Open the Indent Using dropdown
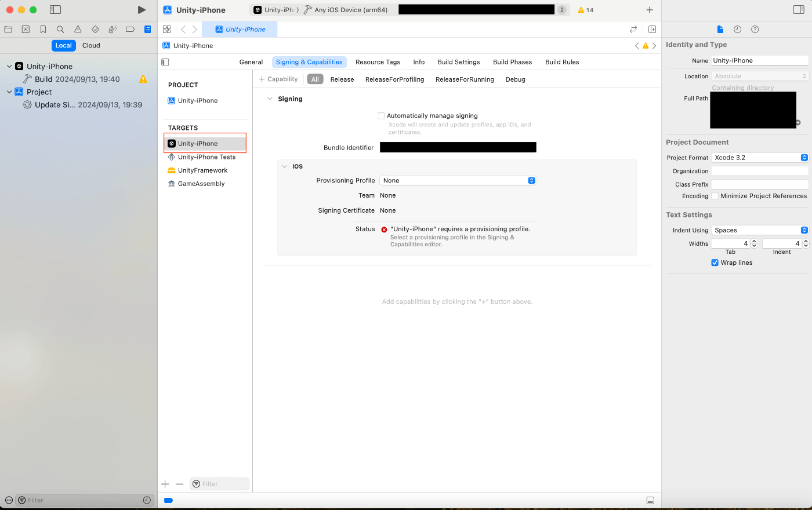The width and height of the screenshot is (812, 510). coord(760,230)
